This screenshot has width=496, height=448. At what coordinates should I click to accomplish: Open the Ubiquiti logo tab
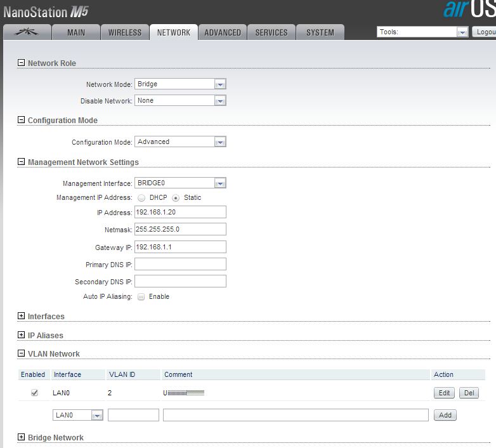pyautogui.click(x=27, y=32)
